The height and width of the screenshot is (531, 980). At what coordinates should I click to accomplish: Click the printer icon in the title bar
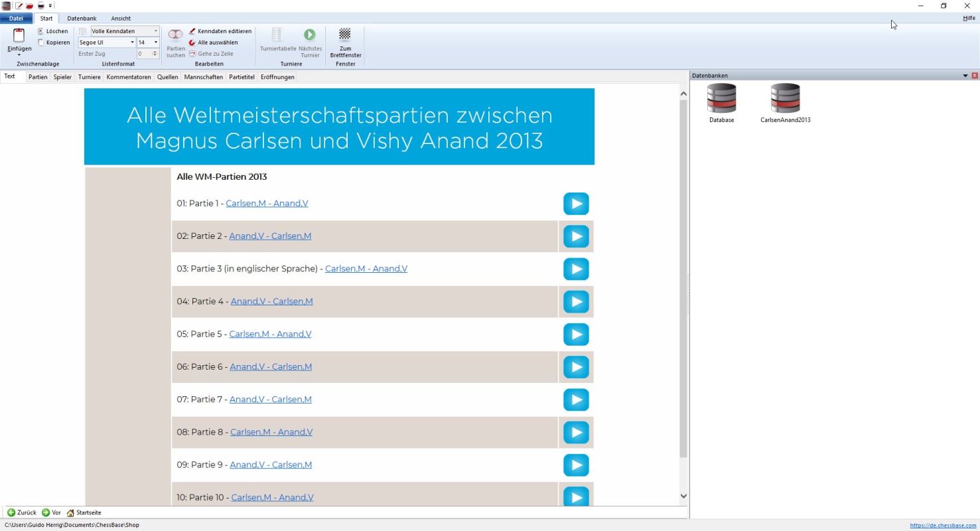click(x=40, y=5)
